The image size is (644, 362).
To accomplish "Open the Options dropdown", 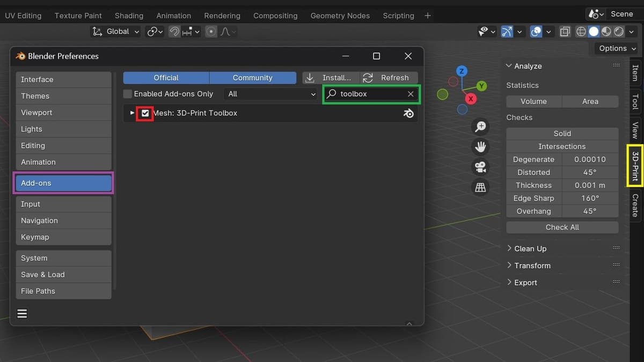I will pyautogui.click(x=616, y=48).
